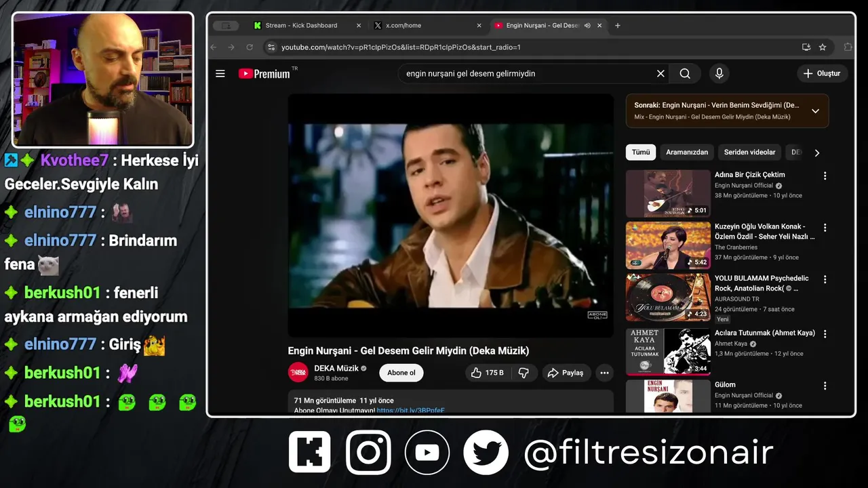Click install/cast icon in address bar
This screenshot has height=488, width=868.
[806, 47]
